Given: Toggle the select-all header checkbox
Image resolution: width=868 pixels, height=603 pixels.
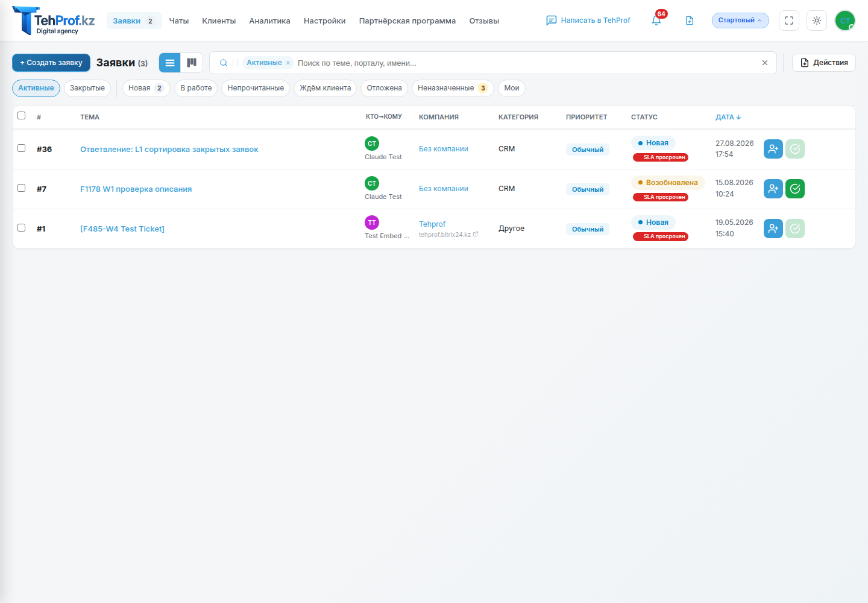Looking at the screenshot, I should pyautogui.click(x=22, y=116).
